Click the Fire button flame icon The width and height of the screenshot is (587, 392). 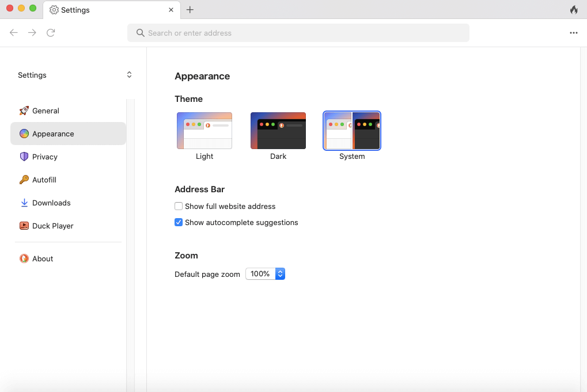click(574, 10)
